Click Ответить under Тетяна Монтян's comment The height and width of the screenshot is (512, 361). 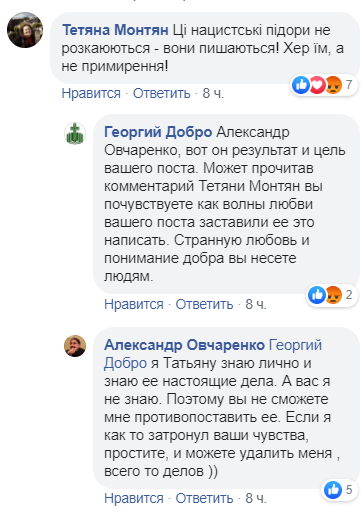(x=162, y=93)
